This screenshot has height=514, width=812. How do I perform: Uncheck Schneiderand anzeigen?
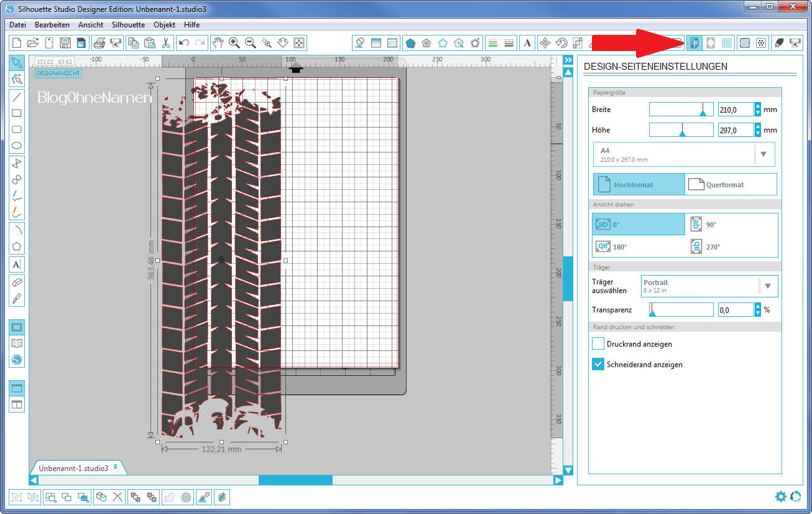[x=598, y=365]
